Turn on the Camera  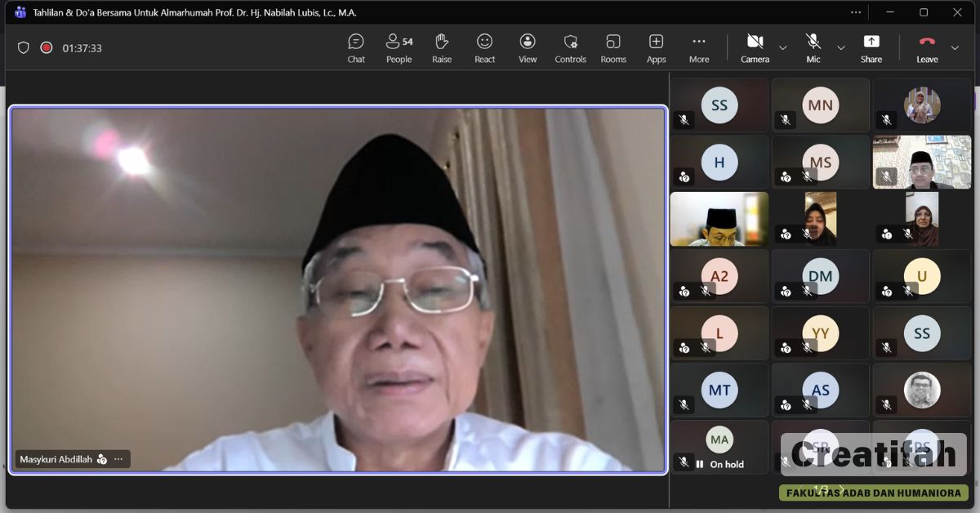pyautogui.click(x=755, y=48)
